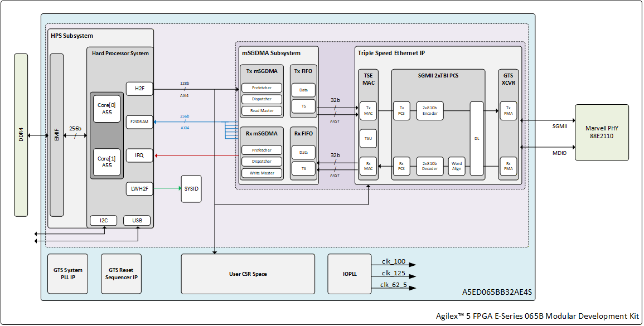
Task: Select the Rx MAC block
Action: (369, 166)
